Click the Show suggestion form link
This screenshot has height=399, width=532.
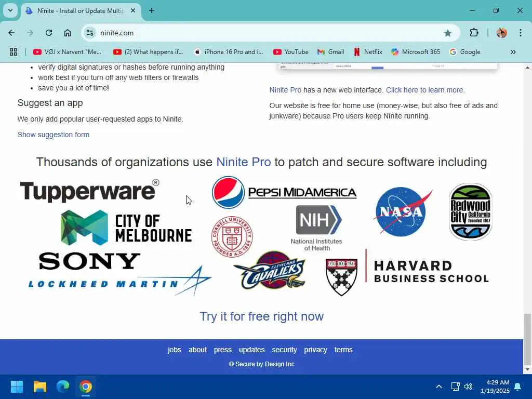point(54,135)
